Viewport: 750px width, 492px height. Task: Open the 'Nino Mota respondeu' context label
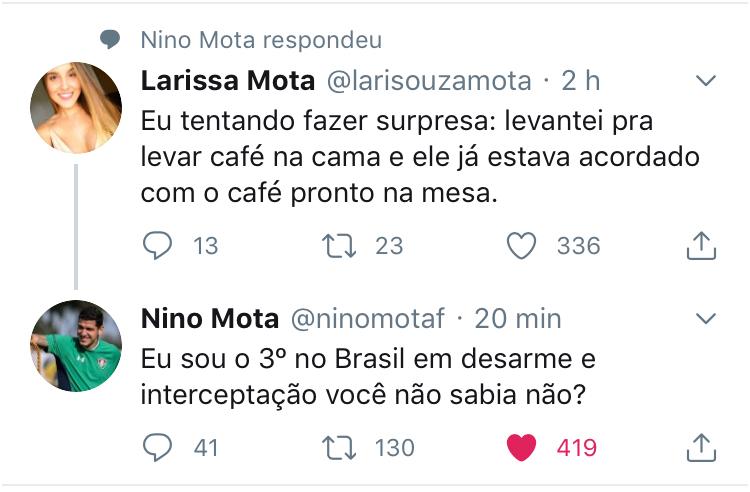click(261, 40)
